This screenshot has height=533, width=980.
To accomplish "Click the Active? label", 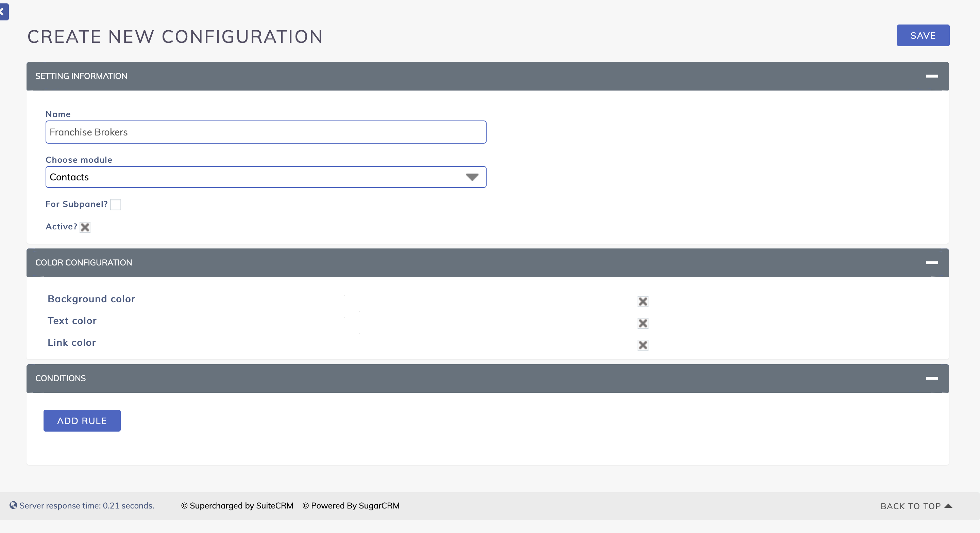I will coord(61,227).
